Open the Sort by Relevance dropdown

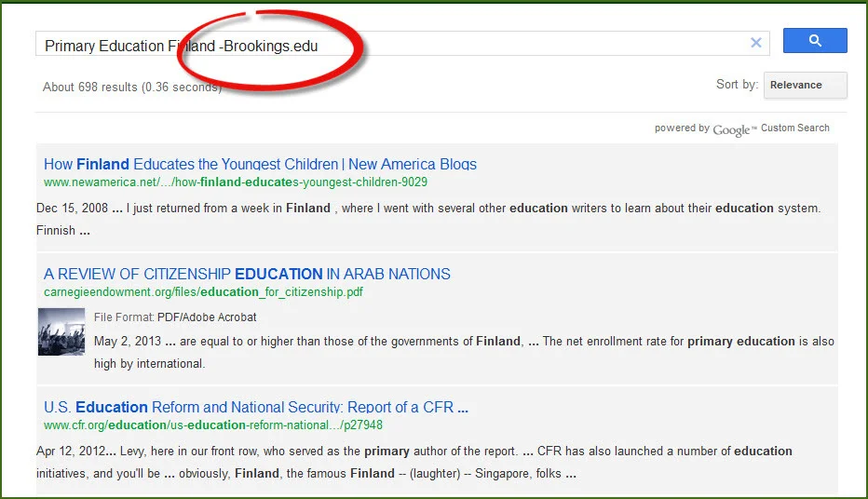click(805, 86)
